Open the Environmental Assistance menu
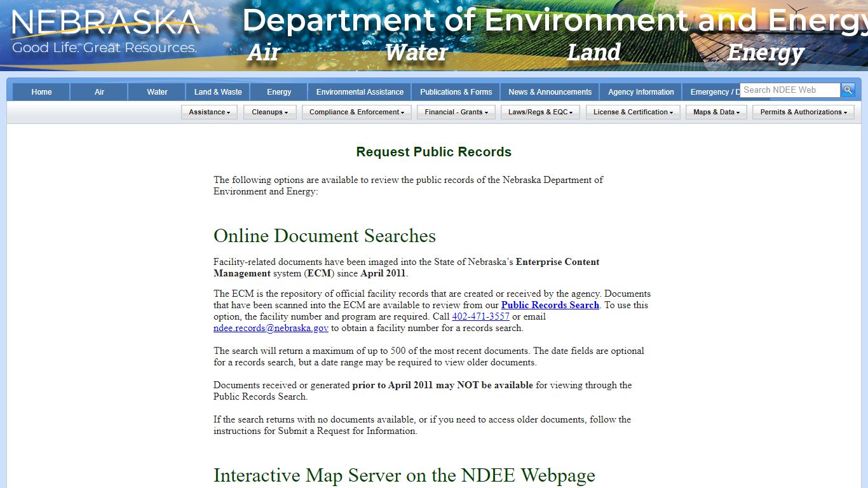This screenshot has height=488, width=868. [x=360, y=92]
